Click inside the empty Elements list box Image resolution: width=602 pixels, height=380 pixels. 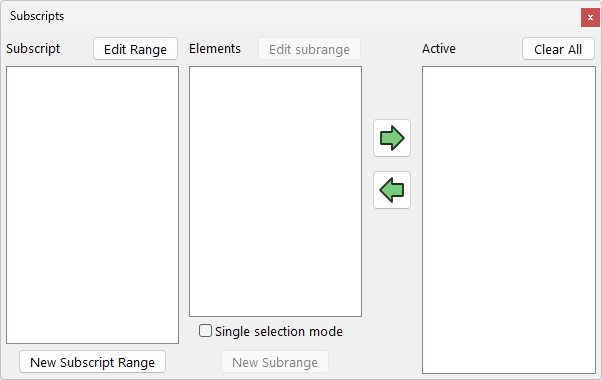click(275, 192)
